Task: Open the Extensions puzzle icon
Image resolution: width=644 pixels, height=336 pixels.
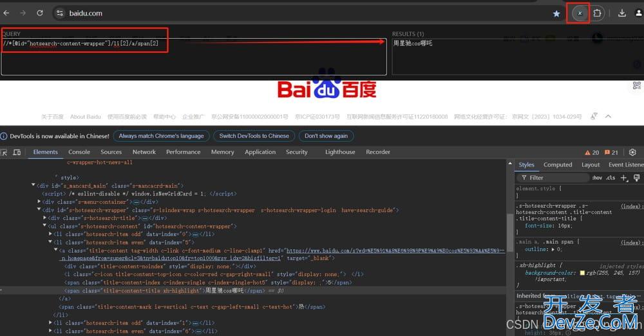Action: point(597,13)
